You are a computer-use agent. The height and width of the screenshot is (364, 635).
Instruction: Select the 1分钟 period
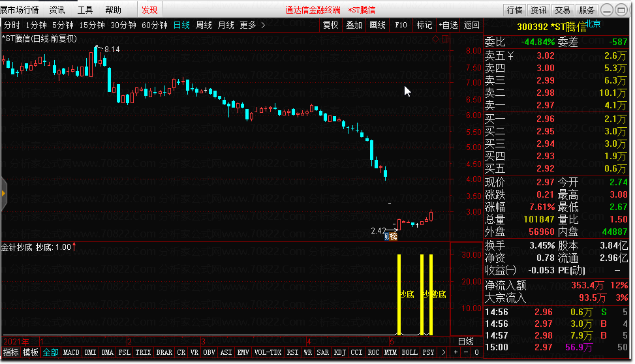[x=37, y=25]
